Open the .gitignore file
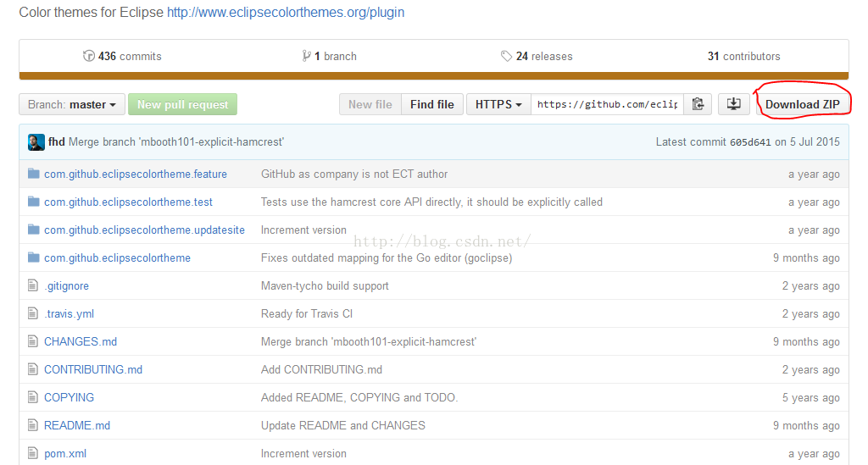This screenshot has width=868, height=465. point(66,285)
